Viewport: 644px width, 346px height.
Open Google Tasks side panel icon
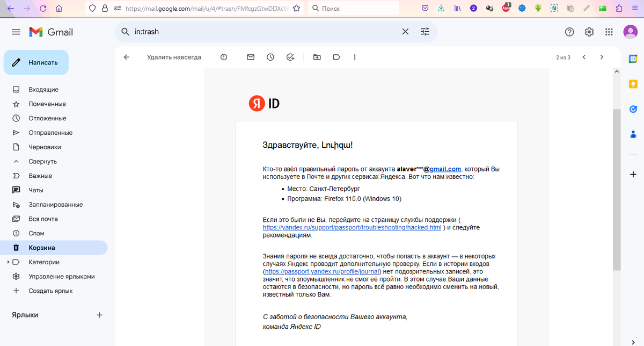click(633, 109)
